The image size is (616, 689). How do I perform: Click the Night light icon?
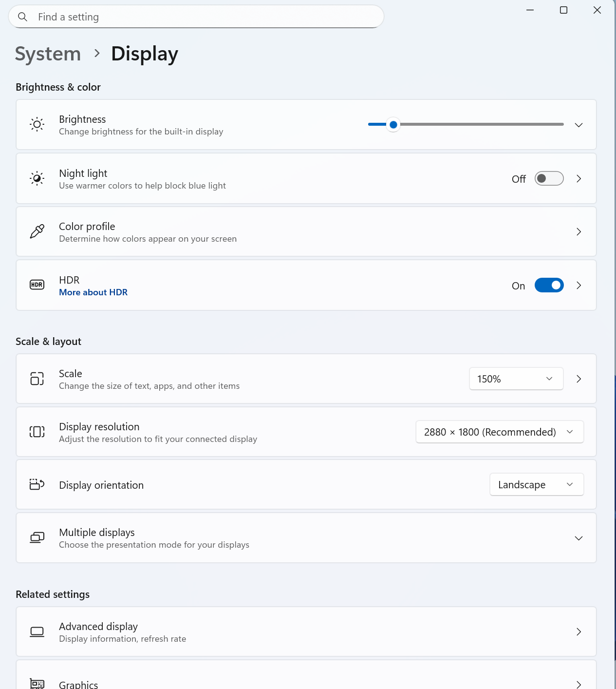(37, 178)
